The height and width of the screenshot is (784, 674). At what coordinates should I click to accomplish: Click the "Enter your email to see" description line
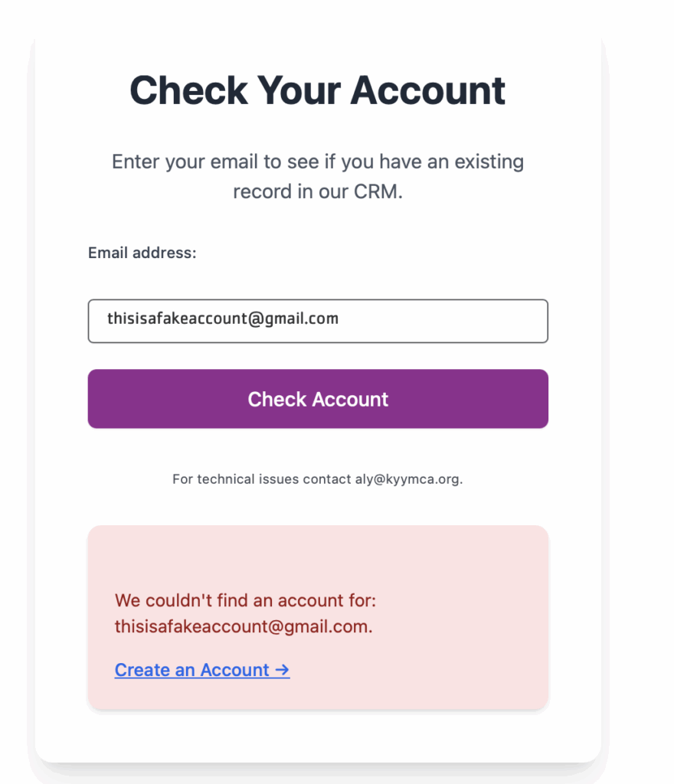(318, 162)
